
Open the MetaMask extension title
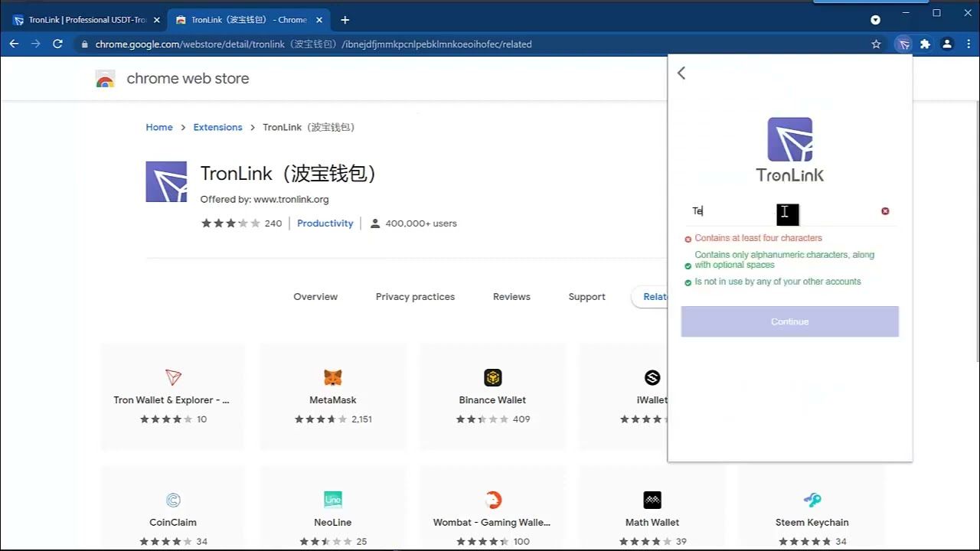click(333, 400)
